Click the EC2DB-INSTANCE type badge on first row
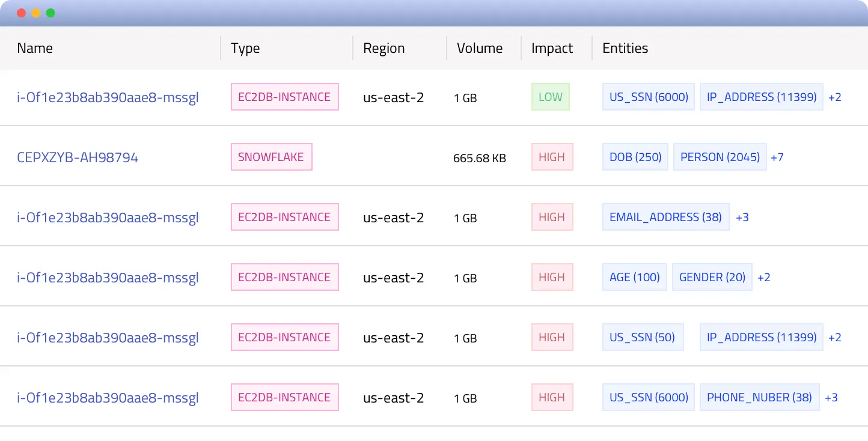The width and height of the screenshot is (868, 441). point(284,97)
